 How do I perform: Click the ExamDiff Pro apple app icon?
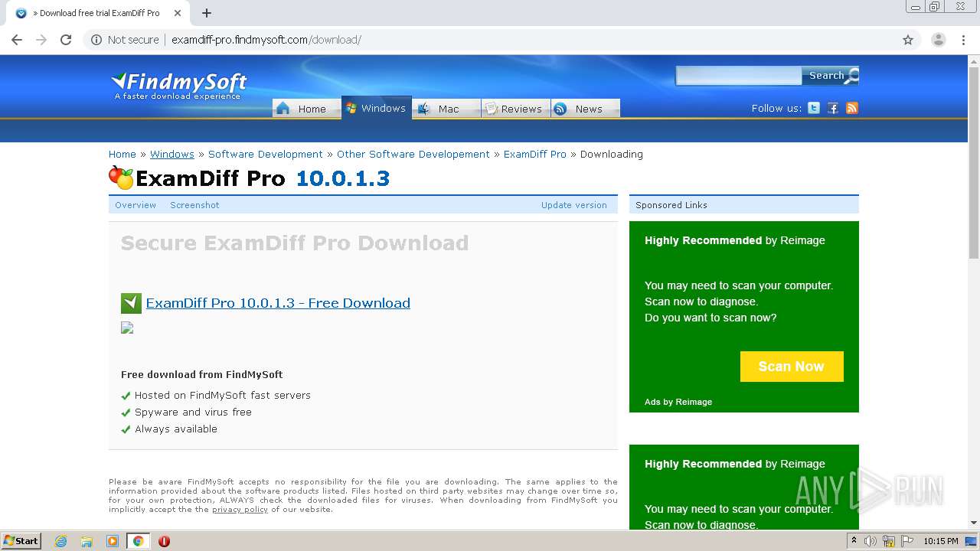(121, 178)
